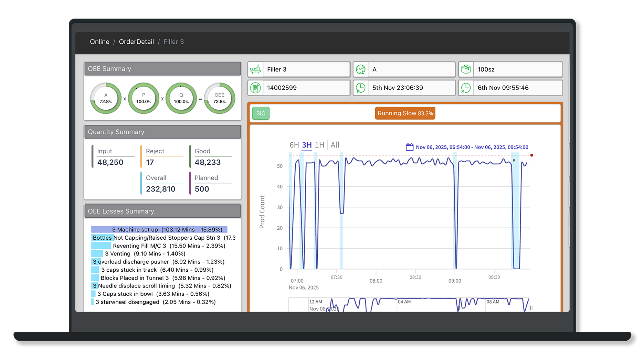Open OrderDetail breadcrumb link
The image size is (644, 359).
(136, 42)
